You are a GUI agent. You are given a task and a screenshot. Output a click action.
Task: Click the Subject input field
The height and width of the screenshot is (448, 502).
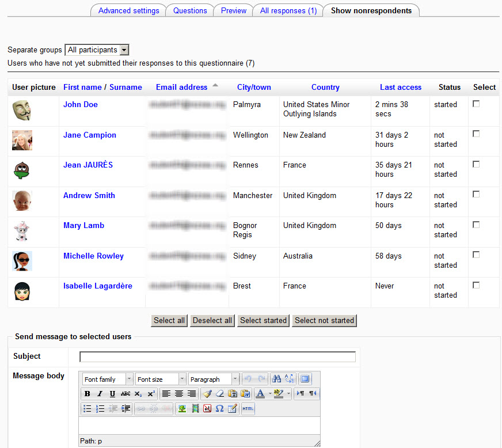click(x=217, y=356)
